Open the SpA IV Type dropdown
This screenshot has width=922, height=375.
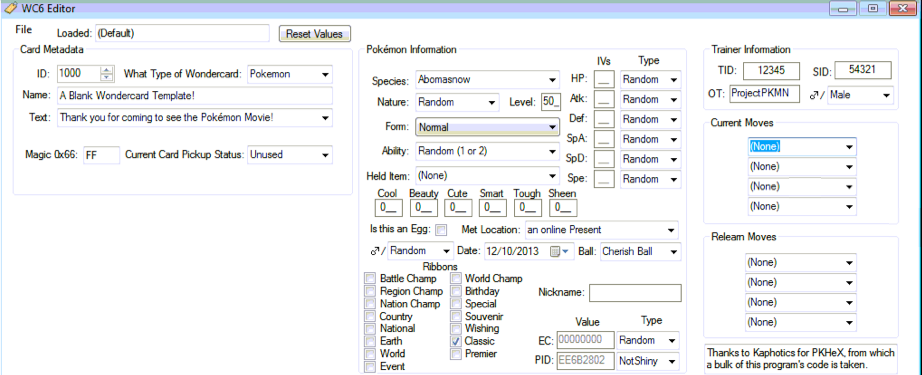[x=650, y=139]
